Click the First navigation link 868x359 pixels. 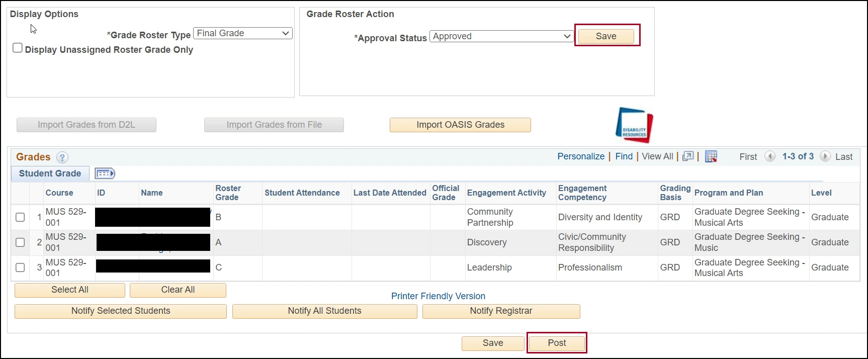tap(748, 157)
